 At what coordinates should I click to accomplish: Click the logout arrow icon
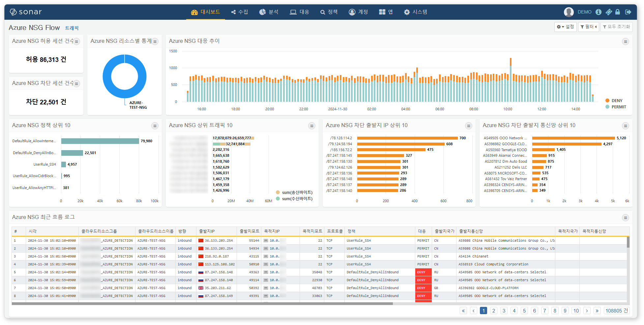point(628,12)
